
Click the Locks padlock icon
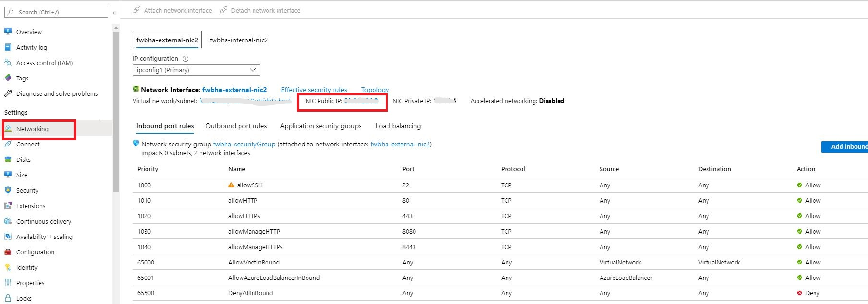click(8, 298)
